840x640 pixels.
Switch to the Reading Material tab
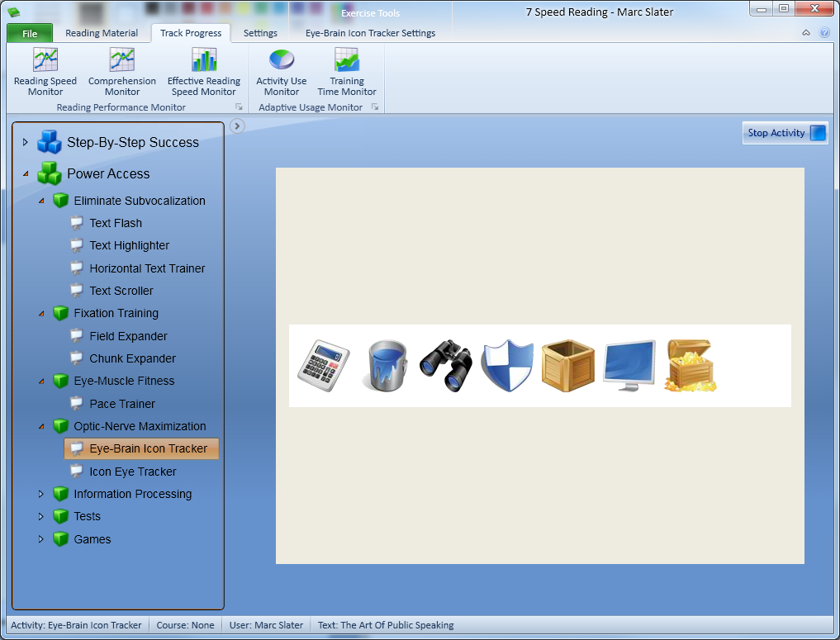102,33
